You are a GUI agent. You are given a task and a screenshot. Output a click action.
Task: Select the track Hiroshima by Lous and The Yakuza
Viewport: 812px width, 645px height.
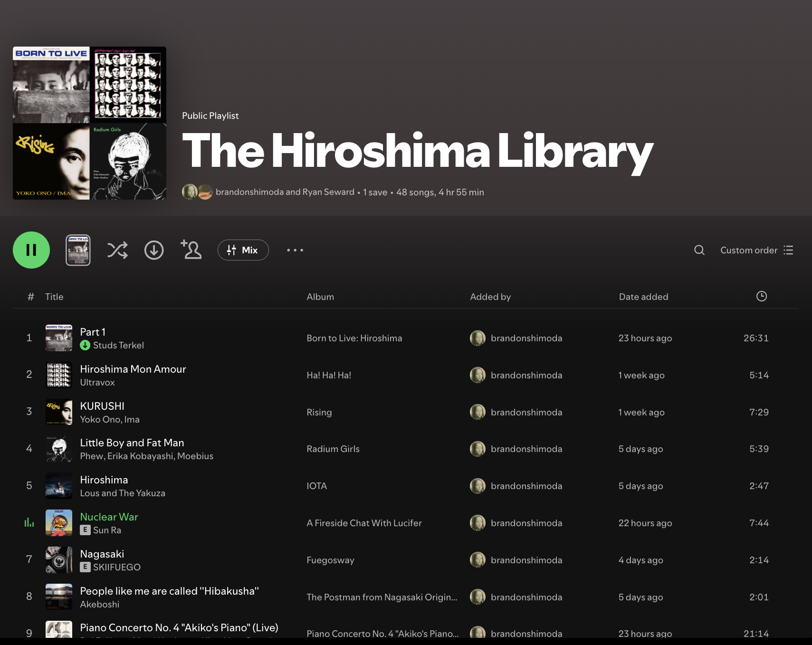point(104,480)
